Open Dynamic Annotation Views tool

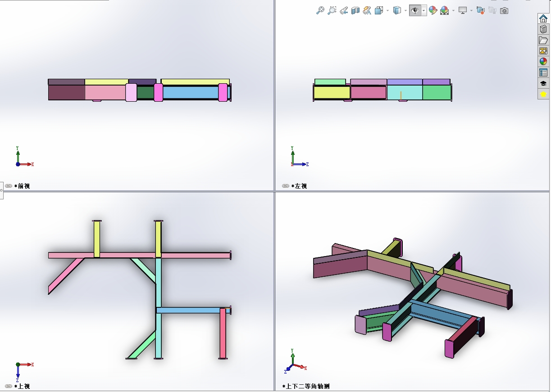click(x=367, y=10)
